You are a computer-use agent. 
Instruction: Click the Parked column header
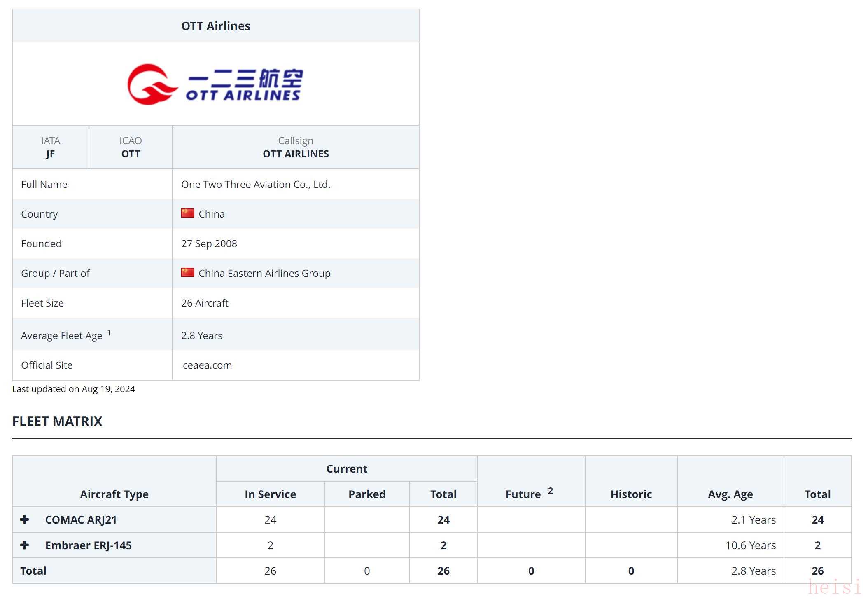pyautogui.click(x=367, y=494)
